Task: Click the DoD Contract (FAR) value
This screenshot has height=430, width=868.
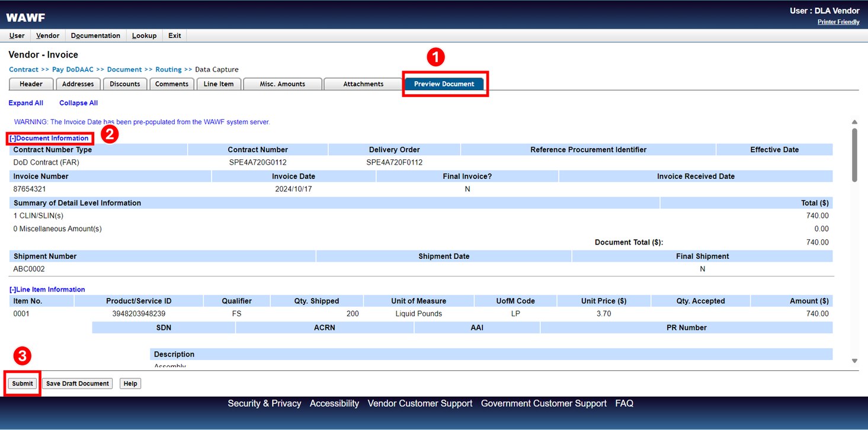Action: (x=46, y=162)
